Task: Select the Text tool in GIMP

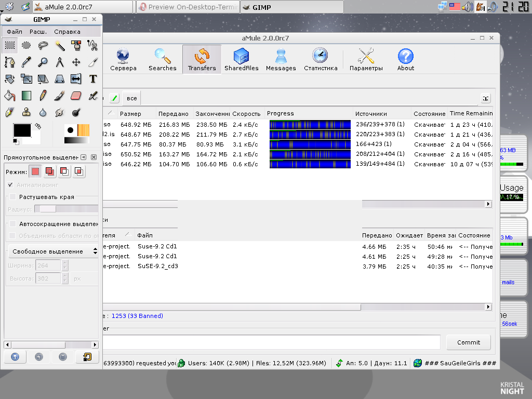Action: pyautogui.click(x=92, y=79)
